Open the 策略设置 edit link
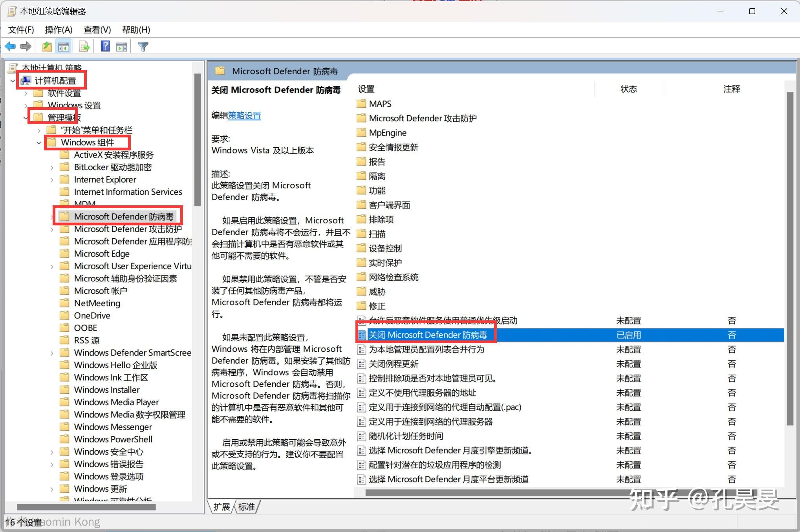Image resolution: width=800 pixels, height=532 pixels. point(244,116)
